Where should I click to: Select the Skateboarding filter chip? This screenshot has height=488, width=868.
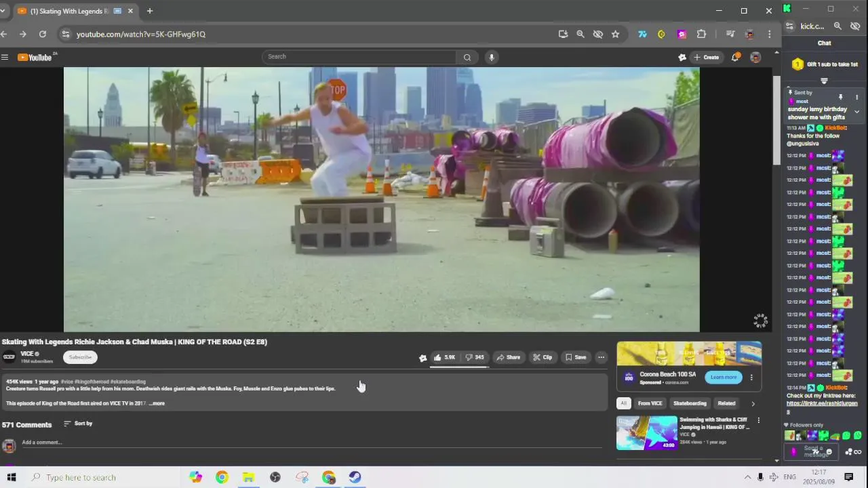click(x=690, y=403)
